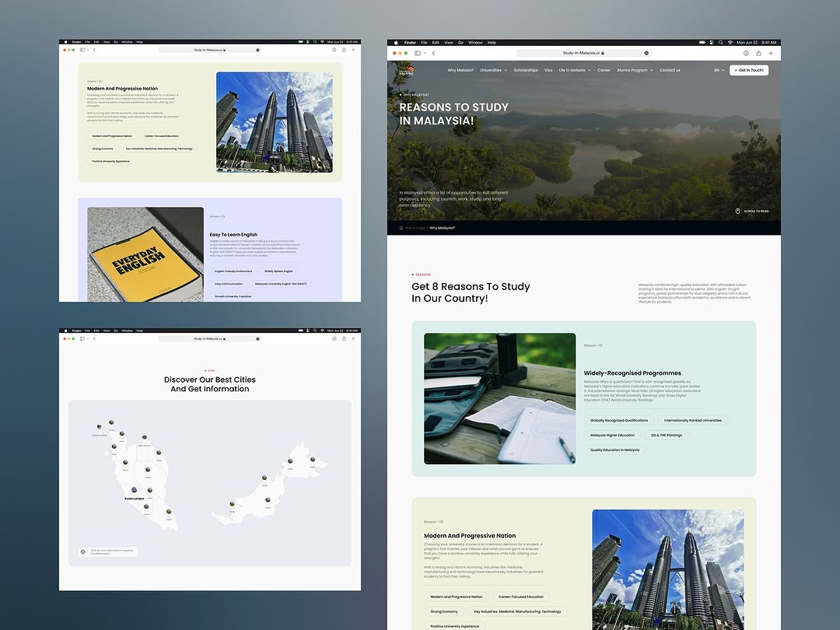Open Contact us nav link
This screenshot has height=630, width=840.
(670, 70)
